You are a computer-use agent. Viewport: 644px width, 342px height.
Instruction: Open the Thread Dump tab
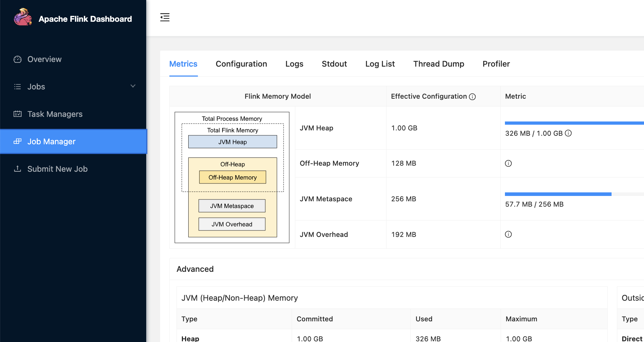pos(439,64)
